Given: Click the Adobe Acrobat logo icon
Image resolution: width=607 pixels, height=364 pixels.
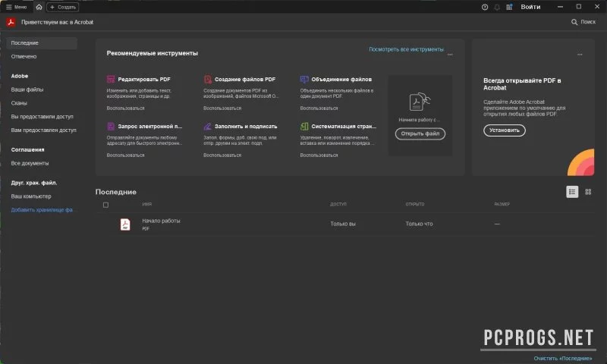Looking at the screenshot, I should click(11, 23).
